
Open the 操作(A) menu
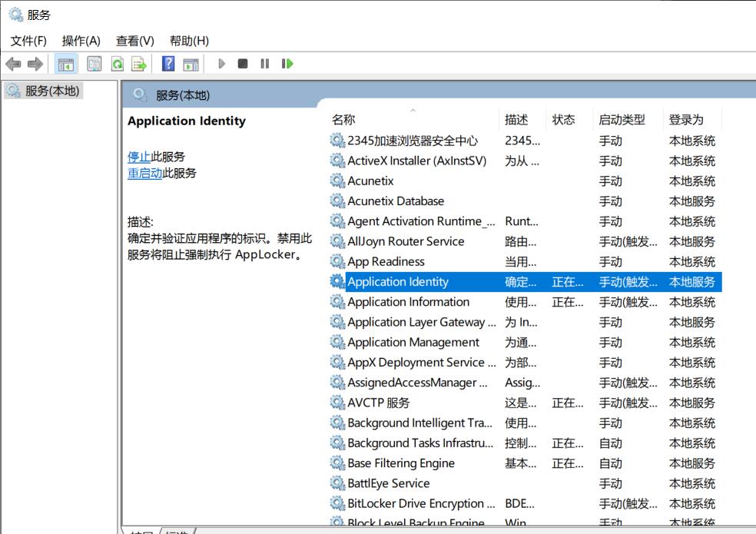coord(81,41)
